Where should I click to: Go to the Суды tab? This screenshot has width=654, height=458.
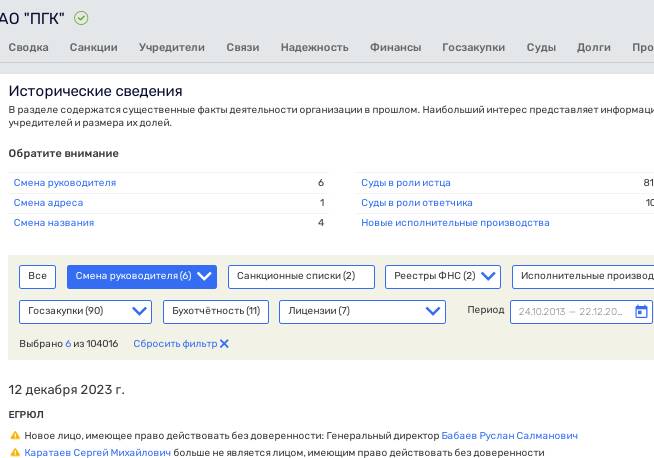[541, 47]
